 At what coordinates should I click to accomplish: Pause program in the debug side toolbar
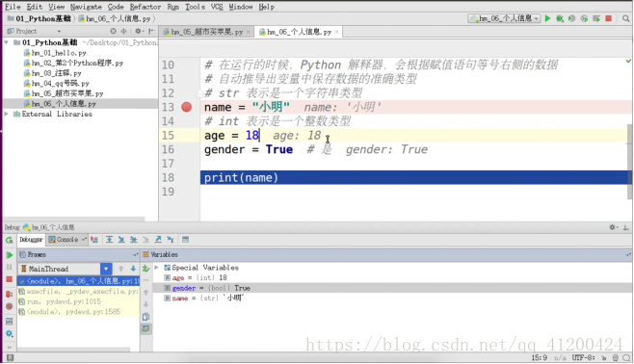10,267
